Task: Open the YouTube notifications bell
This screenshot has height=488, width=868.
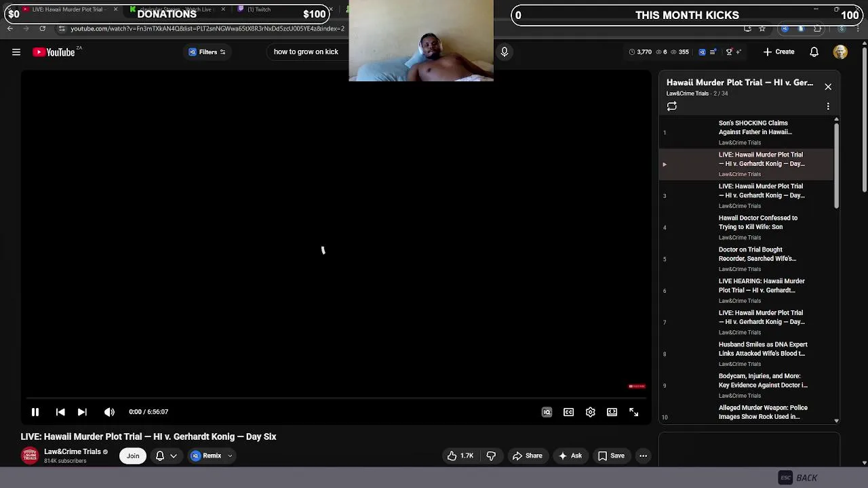Action: click(x=814, y=52)
